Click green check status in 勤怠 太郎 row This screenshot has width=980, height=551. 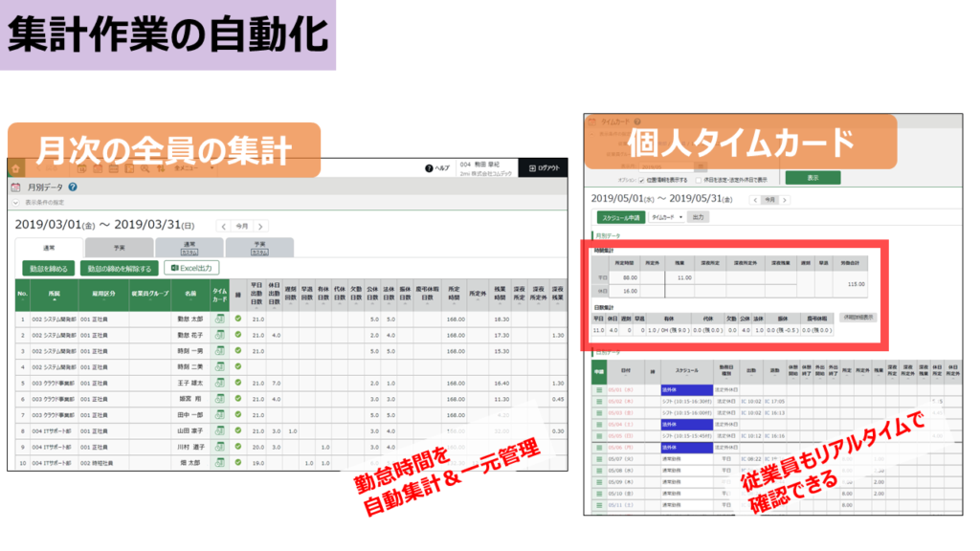coord(238,319)
